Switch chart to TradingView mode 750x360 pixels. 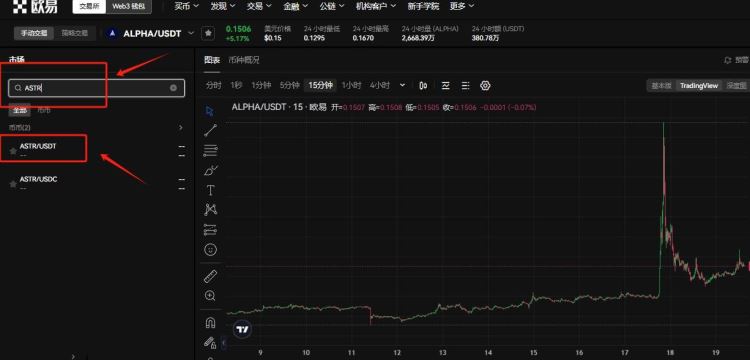[699, 86]
